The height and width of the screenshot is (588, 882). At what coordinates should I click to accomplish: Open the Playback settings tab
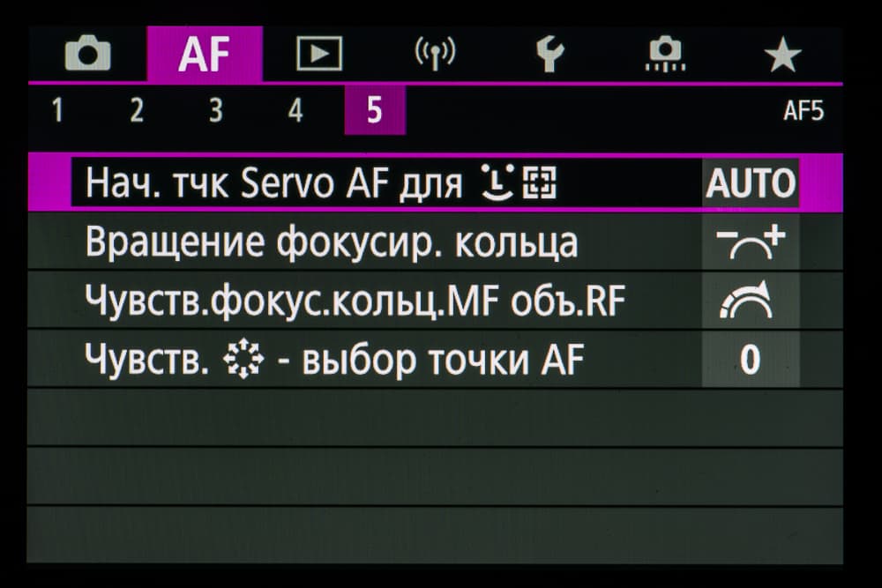click(318, 56)
